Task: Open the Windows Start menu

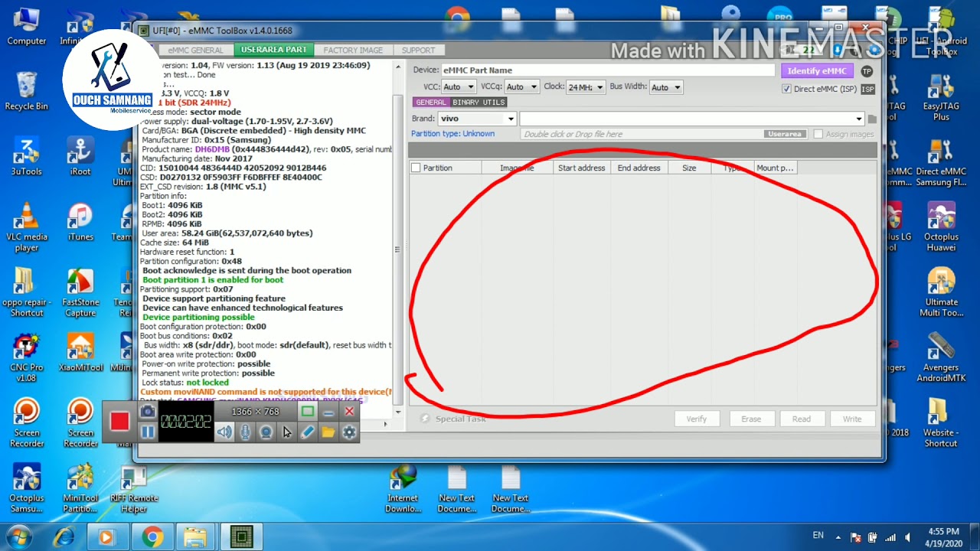Action: (x=17, y=536)
